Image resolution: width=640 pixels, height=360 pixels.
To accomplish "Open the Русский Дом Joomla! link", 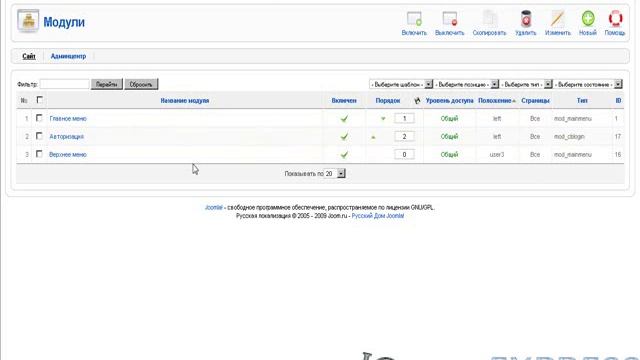I will (378, 216).
